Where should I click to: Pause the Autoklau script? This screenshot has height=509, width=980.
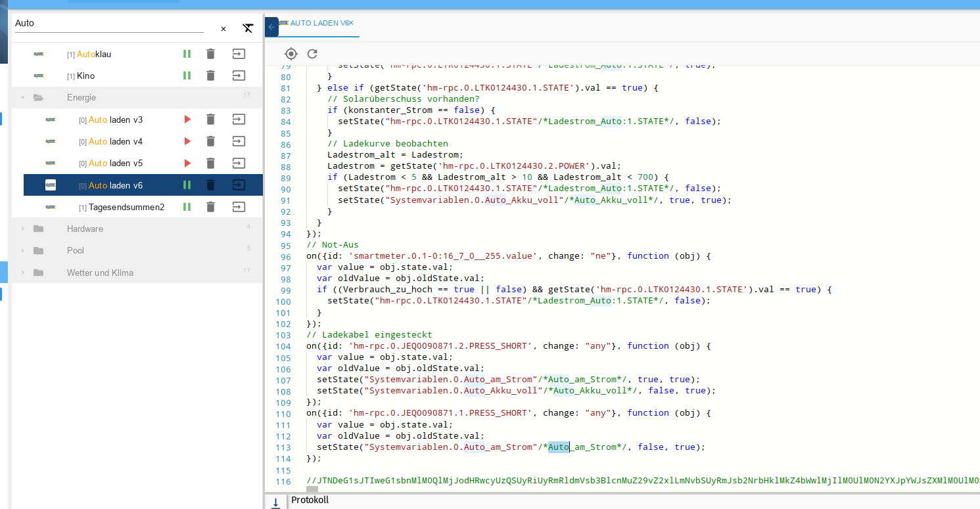(x=187, y=54)
